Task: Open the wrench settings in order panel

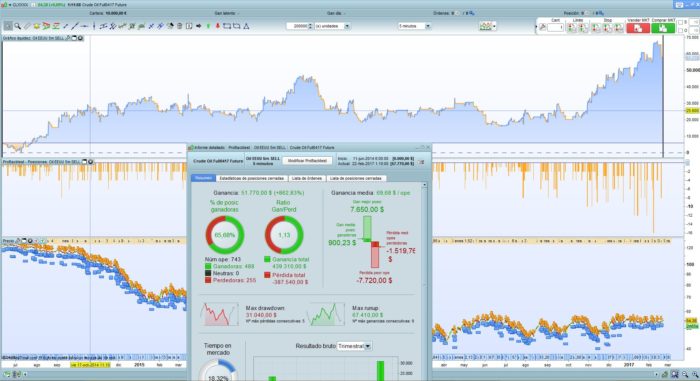Action: (x=542, y=27)
